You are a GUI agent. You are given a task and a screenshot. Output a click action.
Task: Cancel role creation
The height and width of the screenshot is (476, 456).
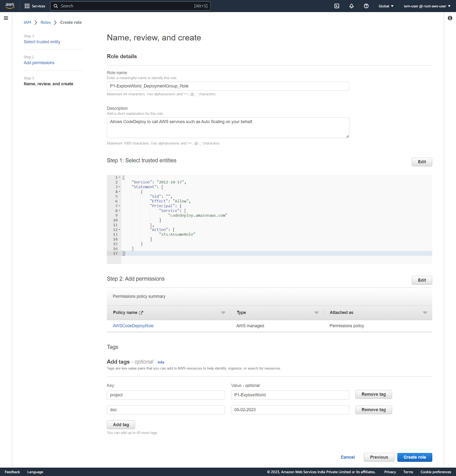pyautogui.click(x=347, y=457)
